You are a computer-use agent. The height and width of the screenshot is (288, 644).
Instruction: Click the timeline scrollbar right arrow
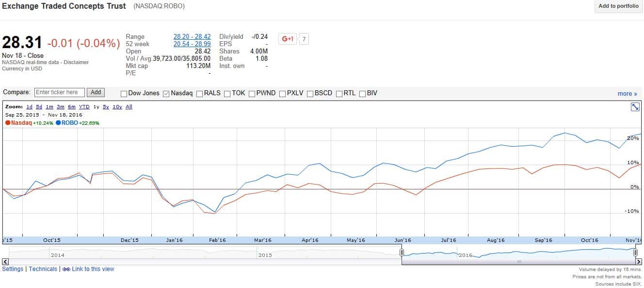pyautogui.click(x=638, y=262)
